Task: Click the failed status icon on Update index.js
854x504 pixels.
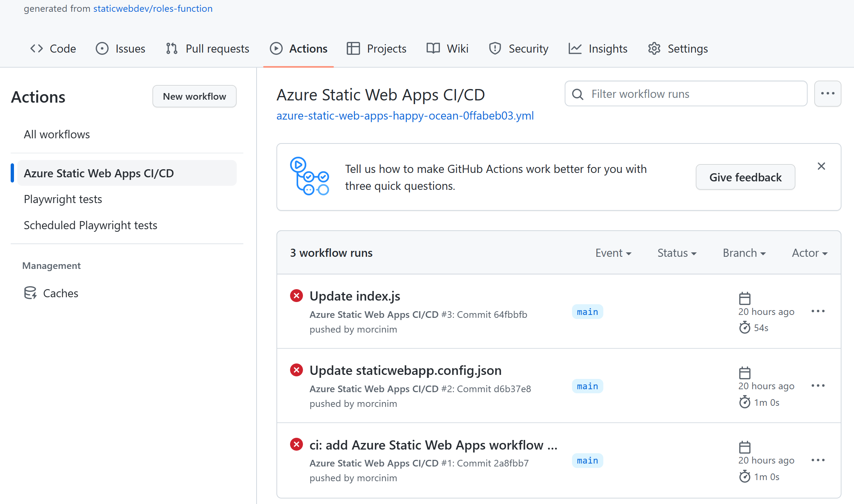Action: point(296,295)
